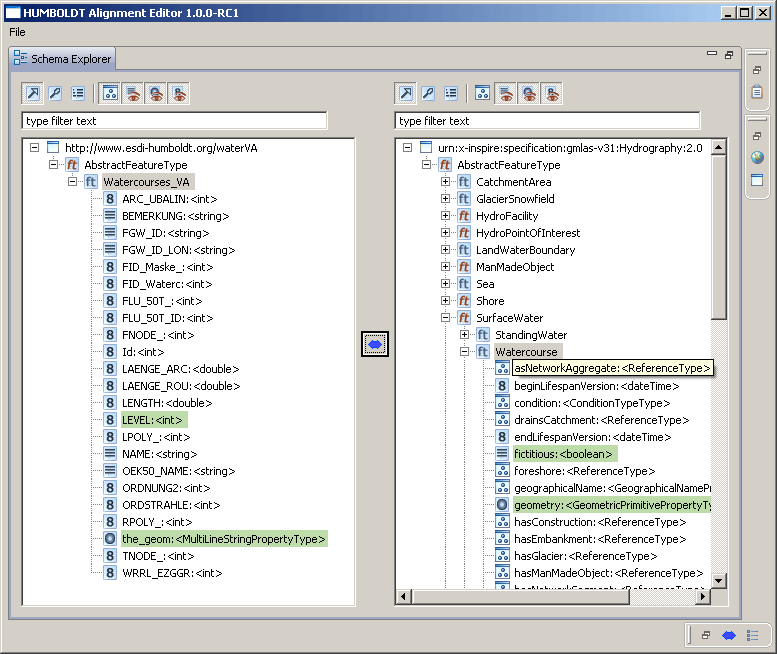The height and width of the screenshot is (654, 777).
Task: Select beginLifespanVersion dateTime property
Action: 596,386
